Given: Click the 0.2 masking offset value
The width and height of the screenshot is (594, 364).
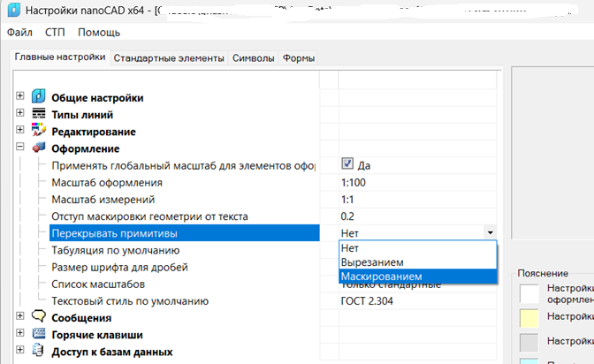Looking at the screenshot, I should pyautogui.click(x=347, y=216).
